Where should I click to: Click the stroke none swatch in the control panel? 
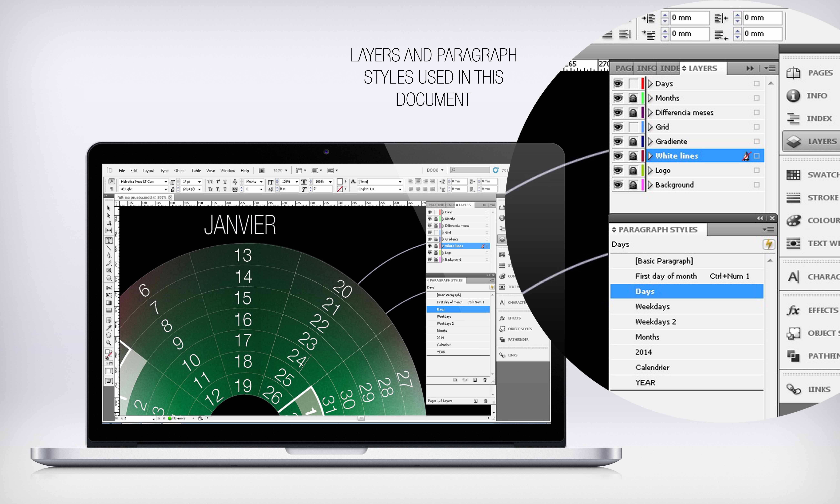point(340,189)
